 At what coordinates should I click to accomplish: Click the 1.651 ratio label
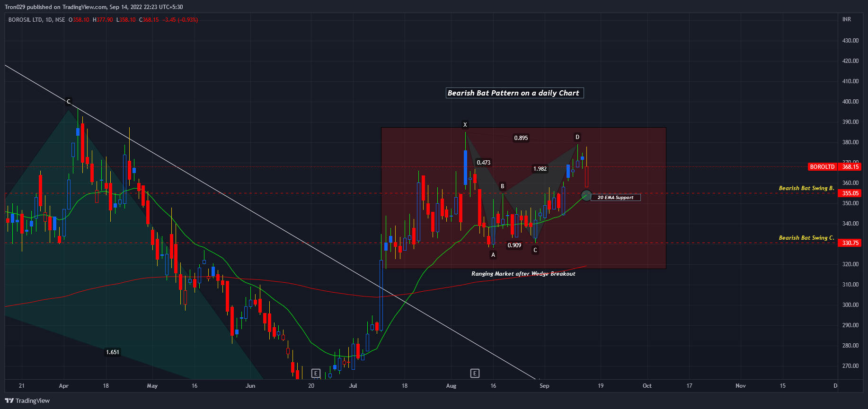point(113,352)
